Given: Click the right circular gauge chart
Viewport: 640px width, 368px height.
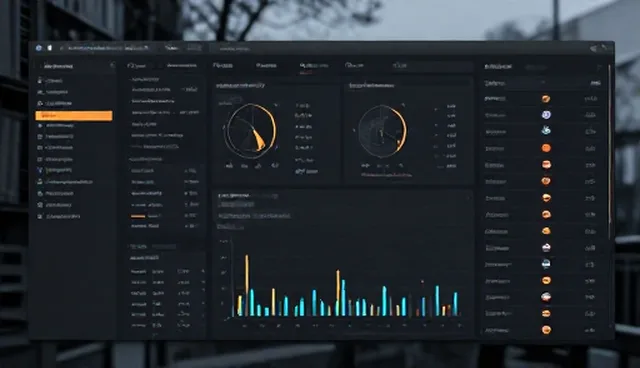Looking at the screenshot, I should click(x=382, y=131).
